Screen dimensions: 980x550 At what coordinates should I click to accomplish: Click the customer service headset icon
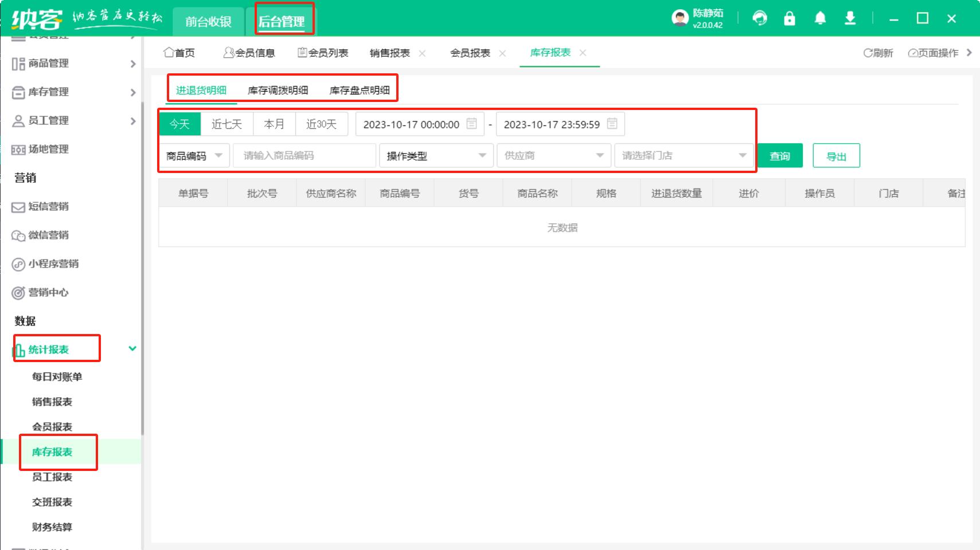pos(760,18)
